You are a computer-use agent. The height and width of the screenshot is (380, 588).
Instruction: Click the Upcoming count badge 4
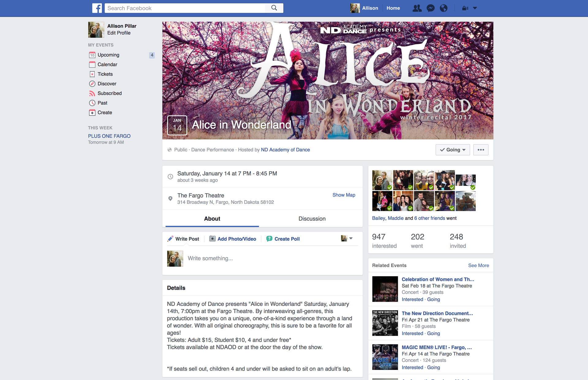pyautogui.click(x=152, y=55)
